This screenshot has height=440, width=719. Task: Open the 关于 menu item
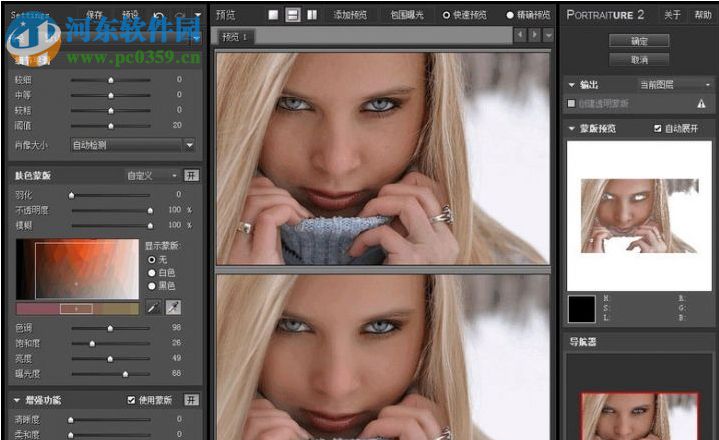672,15
